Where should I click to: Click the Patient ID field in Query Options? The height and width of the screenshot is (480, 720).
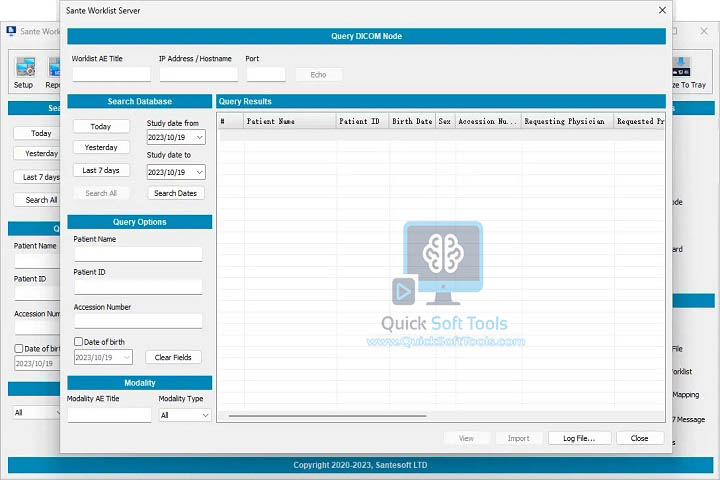[138, 287]
